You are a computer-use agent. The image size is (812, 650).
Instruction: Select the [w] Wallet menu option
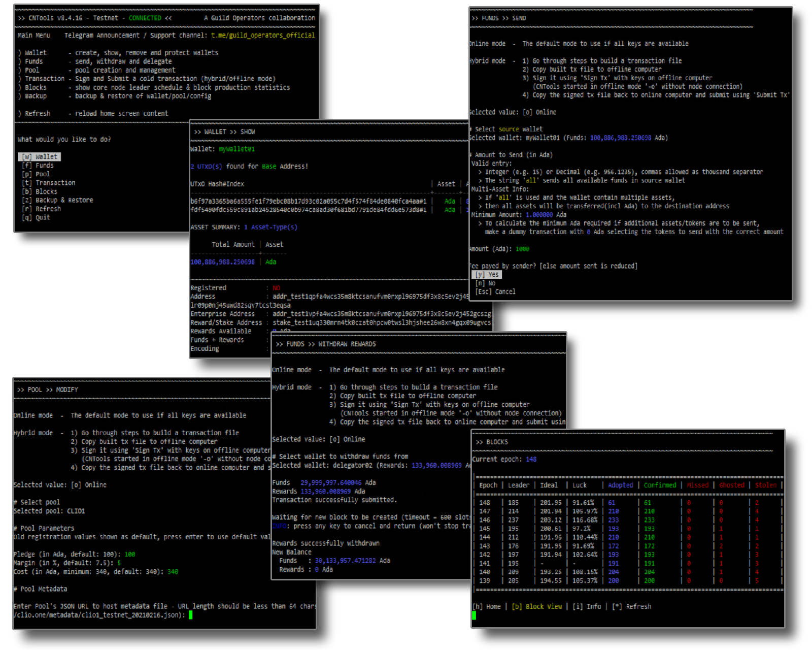[x=40, y=157]
